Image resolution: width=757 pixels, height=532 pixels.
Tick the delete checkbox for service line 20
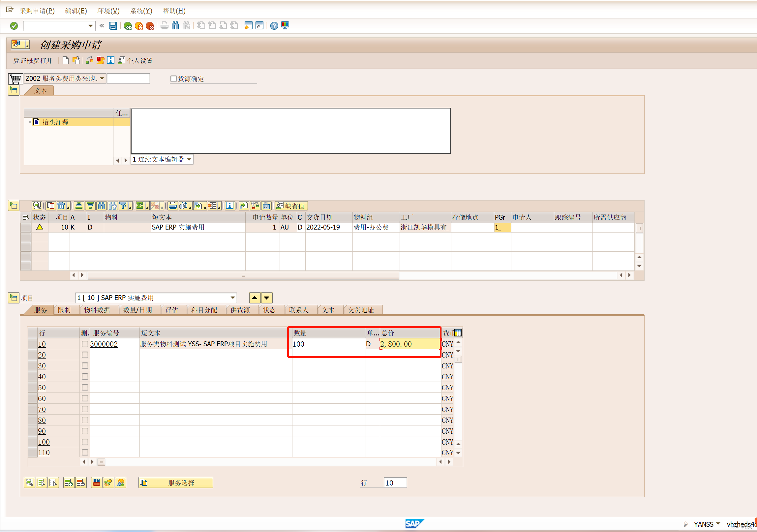pyautogui.click(x=85, y=355)
